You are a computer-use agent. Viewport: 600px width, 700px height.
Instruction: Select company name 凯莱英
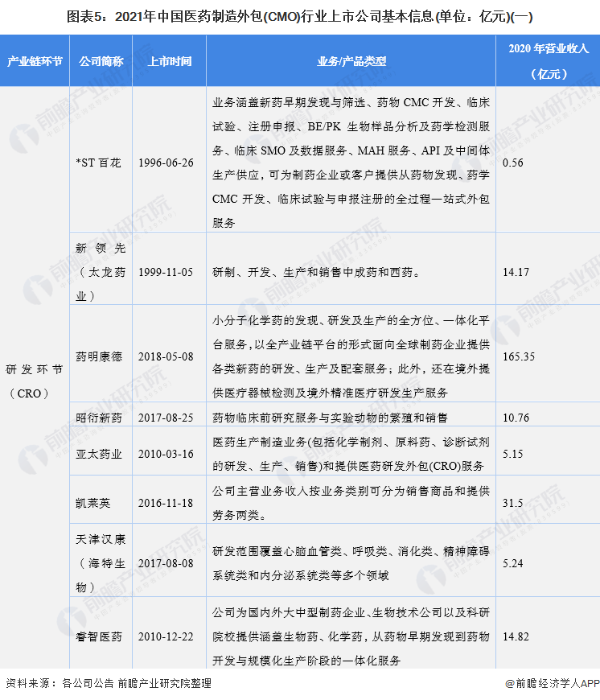(92, 503)
